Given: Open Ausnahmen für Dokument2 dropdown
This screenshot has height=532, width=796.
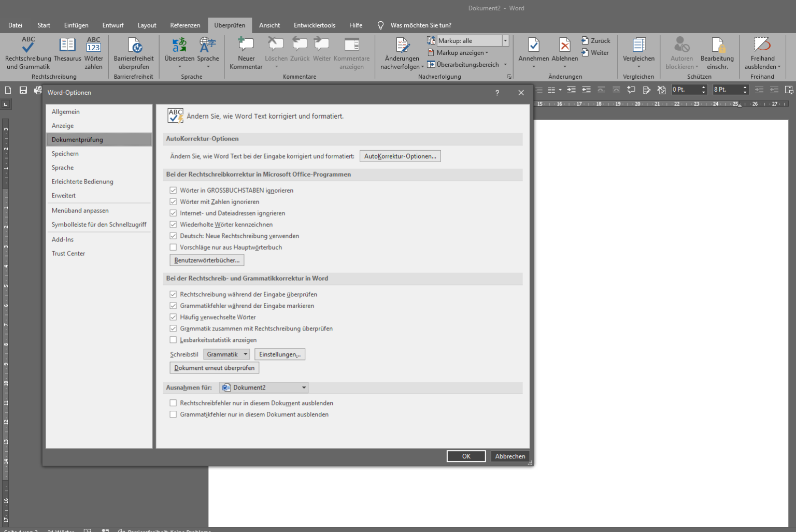Looking at the screenshot, I should coord(264,387).
